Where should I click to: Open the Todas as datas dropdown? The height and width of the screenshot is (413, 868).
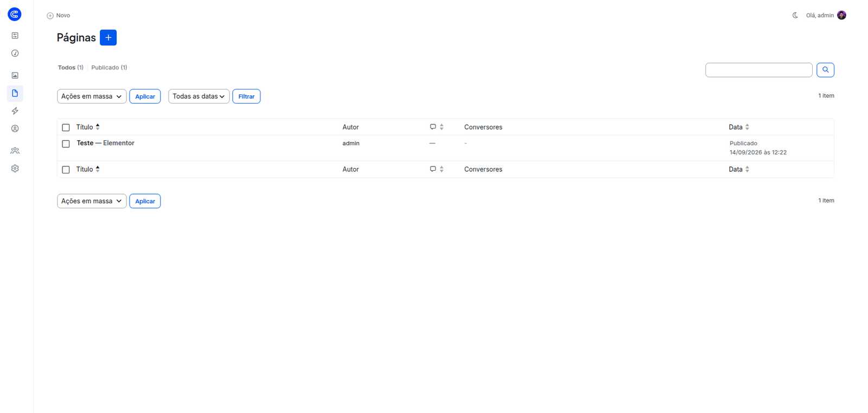(x=199, y=96)
